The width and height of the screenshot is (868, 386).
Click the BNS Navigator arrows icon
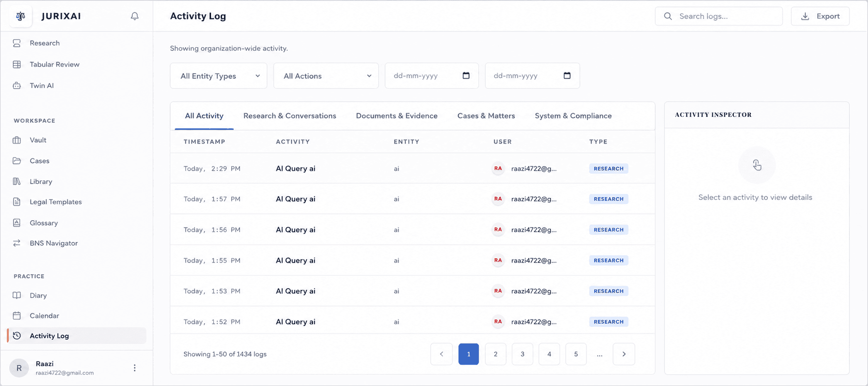pyautogui.click(x=17, y=243)
